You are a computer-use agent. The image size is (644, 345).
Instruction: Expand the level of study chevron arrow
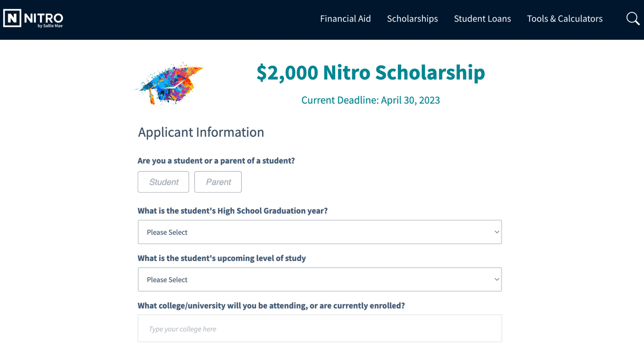497,279
